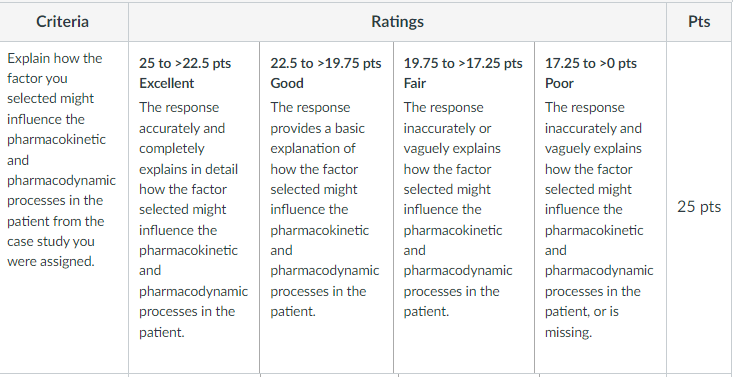Select the description ending 'or is missing'
This screenshot has width=734, height=377.
(599, 220)
